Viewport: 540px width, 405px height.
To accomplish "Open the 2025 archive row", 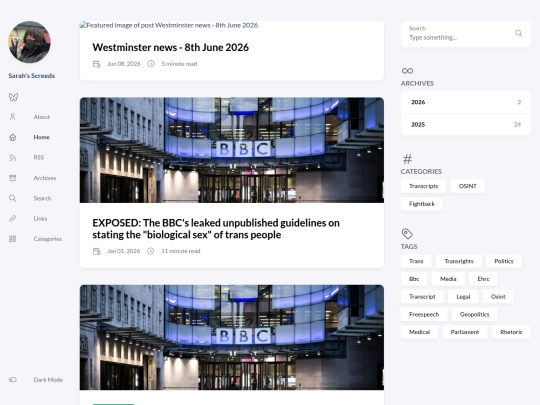I will tap(466, 124).
